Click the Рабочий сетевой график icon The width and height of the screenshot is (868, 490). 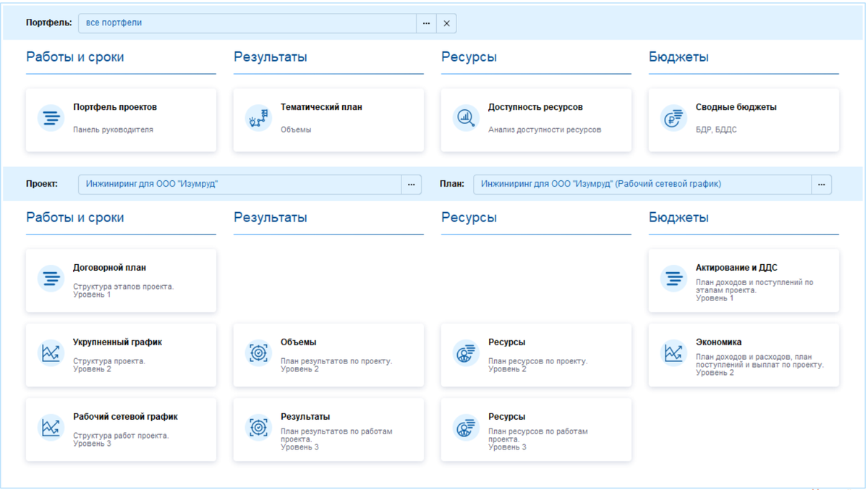click(51, 428)
